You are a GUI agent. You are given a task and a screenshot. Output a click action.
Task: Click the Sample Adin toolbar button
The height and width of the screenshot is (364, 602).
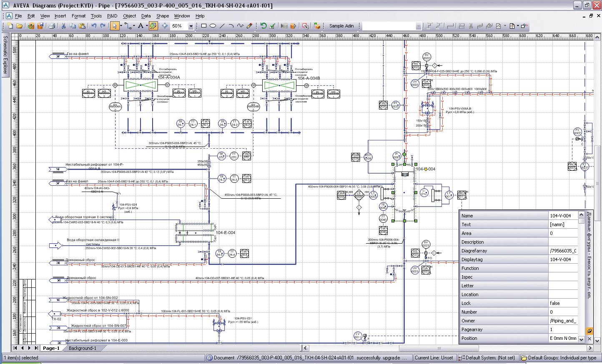(341, 26)
